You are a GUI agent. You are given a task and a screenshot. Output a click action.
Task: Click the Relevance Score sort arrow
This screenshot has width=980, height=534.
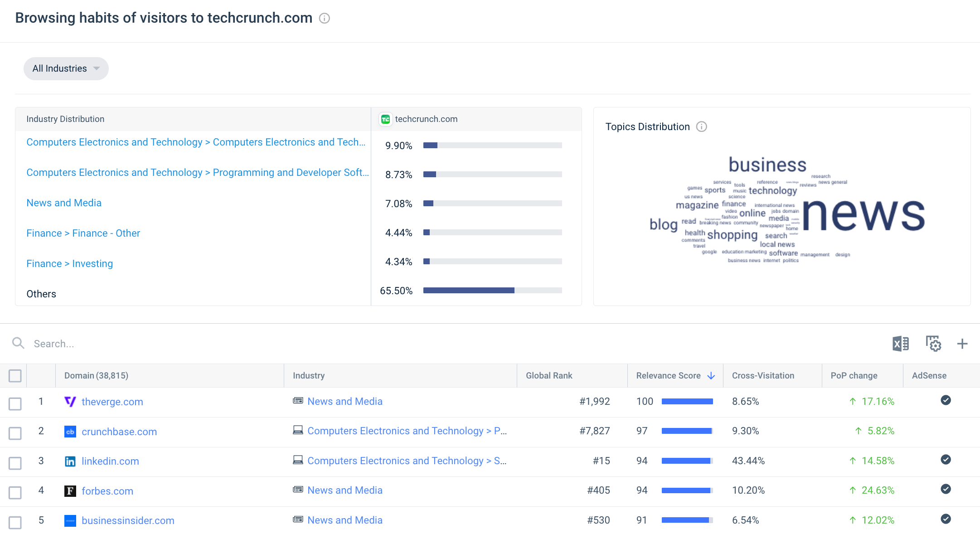711,376
